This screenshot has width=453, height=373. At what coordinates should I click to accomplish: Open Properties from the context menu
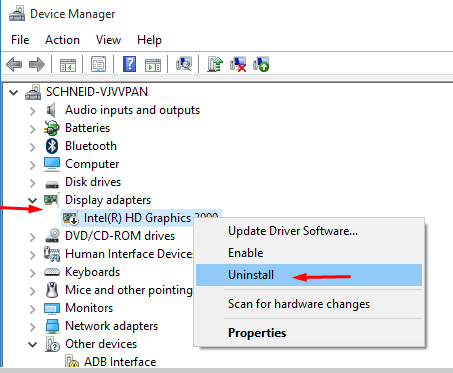[x=309, y=333]
